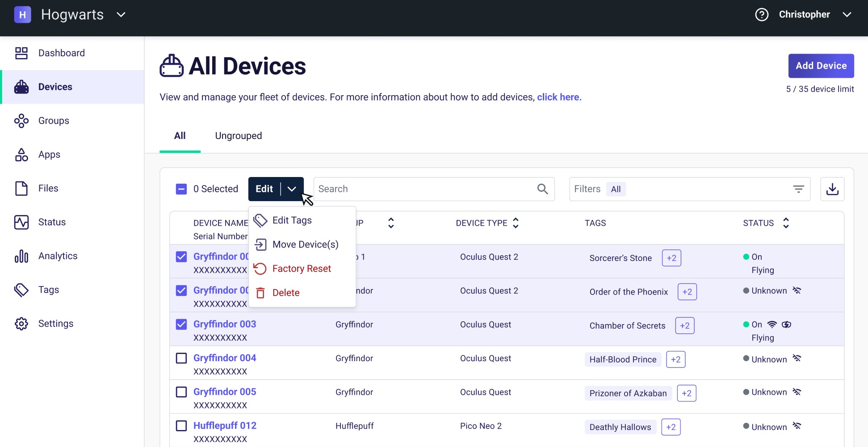
Task: Open the Gryffindor 005 device link
Action: pyautogui.click(x=225, y=392)
